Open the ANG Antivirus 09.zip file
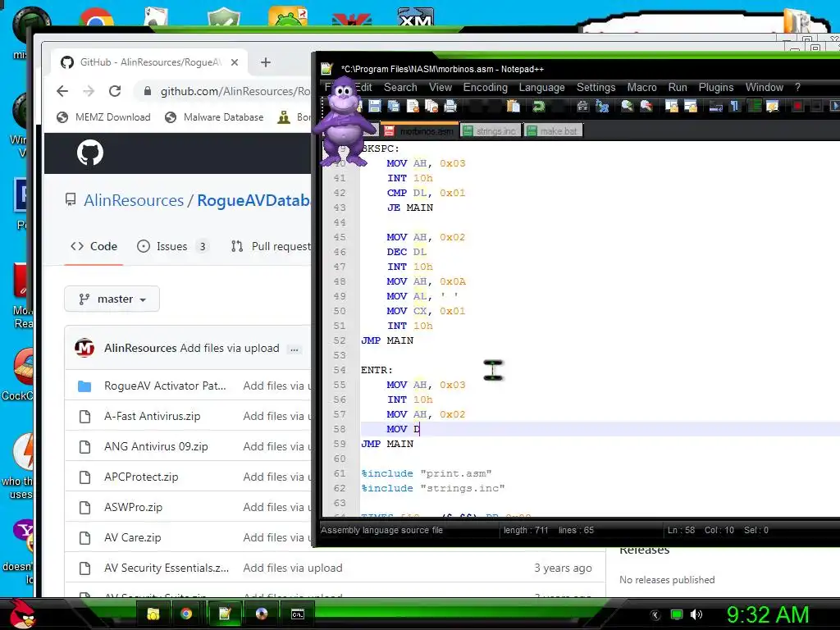Screen dimensions: 840x630 click(x=156, y=446)
